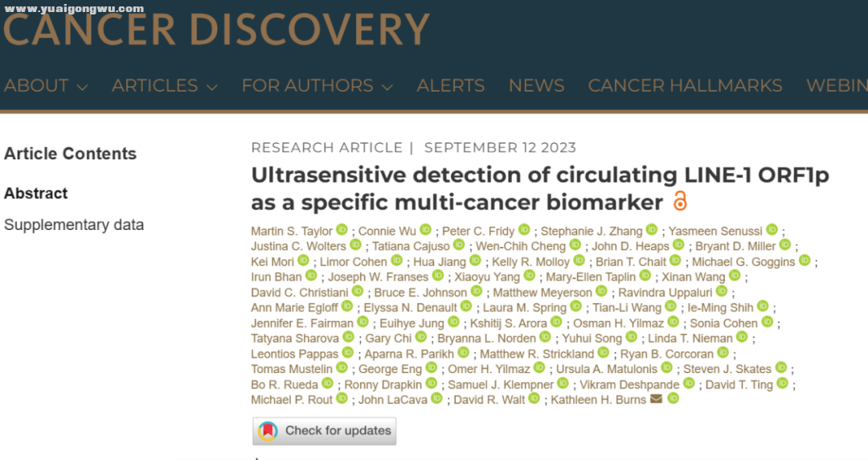Click the Crossmark icon in Check for updates

[268, 430]
